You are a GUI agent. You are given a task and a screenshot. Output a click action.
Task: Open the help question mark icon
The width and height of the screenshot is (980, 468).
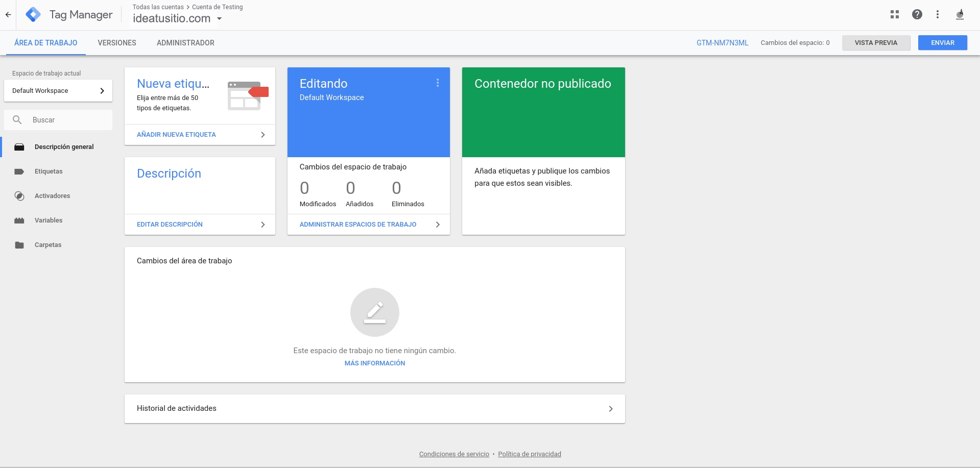click(917, 15)
